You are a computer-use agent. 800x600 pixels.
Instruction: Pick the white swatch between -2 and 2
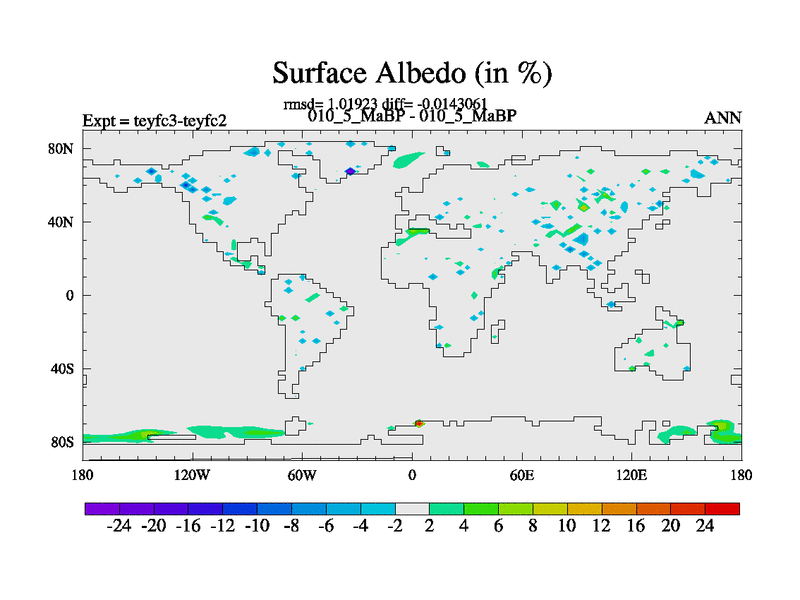coord(412,509)
